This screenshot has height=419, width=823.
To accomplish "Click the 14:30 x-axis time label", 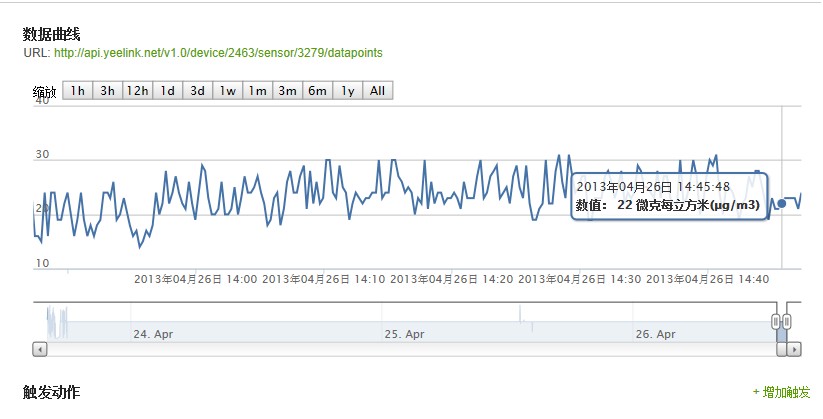I will pos(580,279).
